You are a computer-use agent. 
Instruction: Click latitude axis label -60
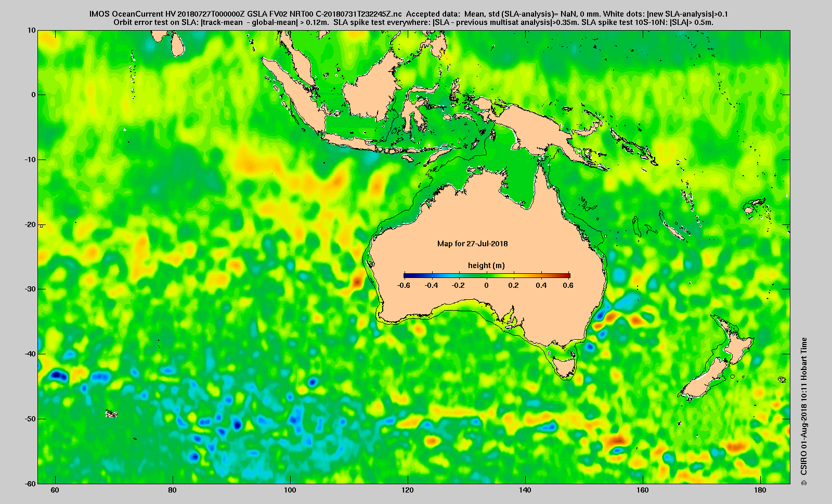(30, 483)
